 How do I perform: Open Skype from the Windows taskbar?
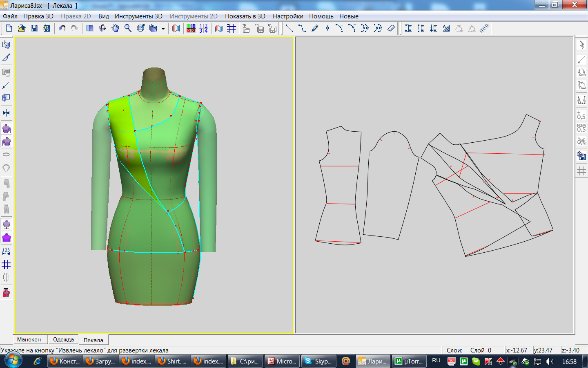click(318, 361)
